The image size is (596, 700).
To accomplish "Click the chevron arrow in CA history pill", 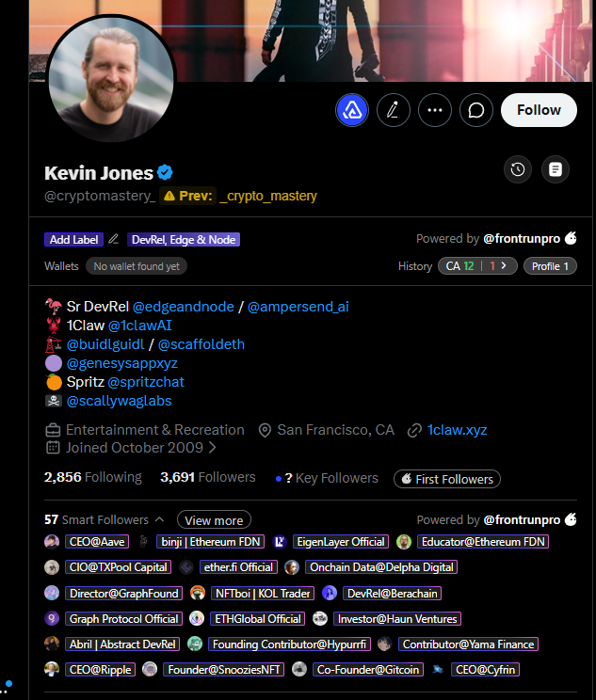I will click(504, 265).
